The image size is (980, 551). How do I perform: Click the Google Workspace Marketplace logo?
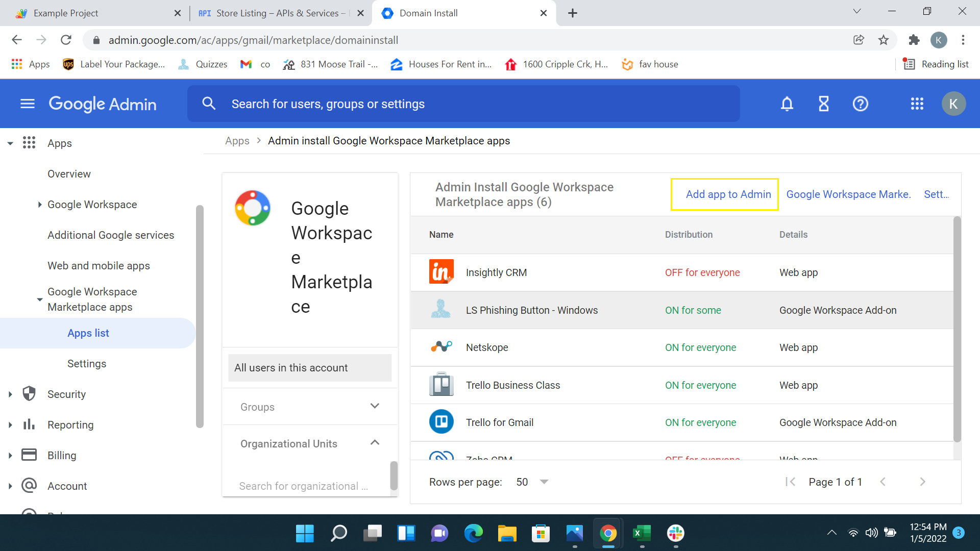[253, 208]
